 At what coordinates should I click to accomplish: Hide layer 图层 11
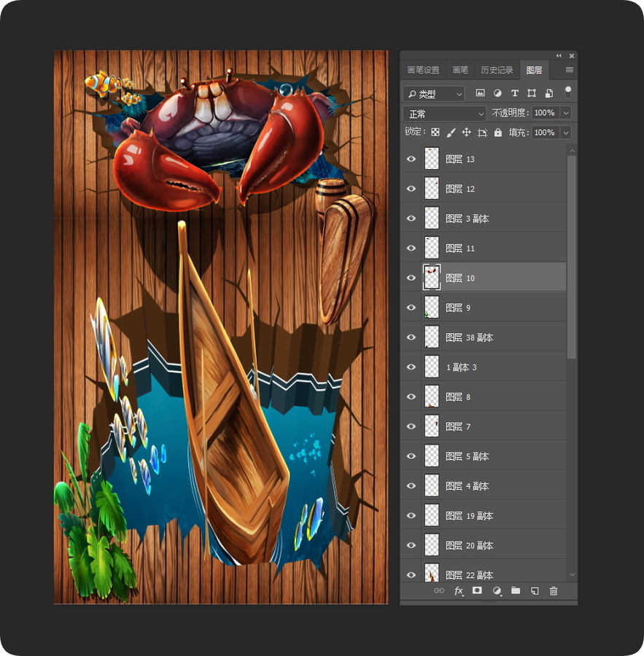click(x=411, y=248)
